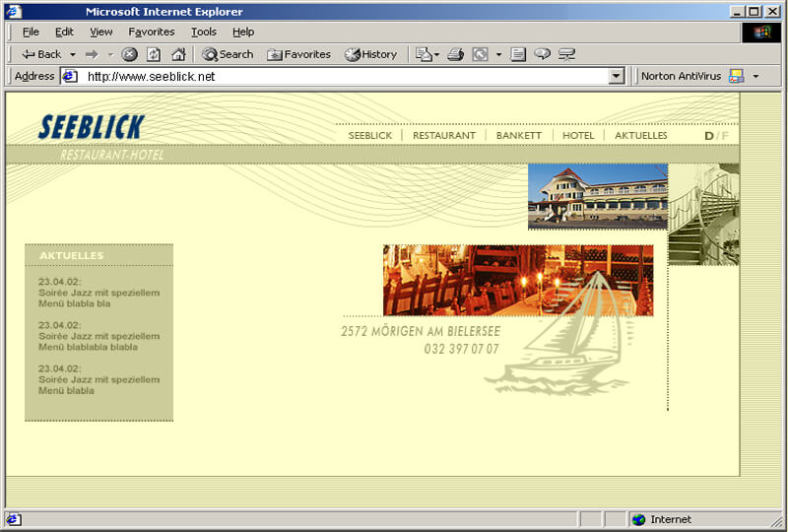
Task: Open the Search pane button
Action: (228, 54)
